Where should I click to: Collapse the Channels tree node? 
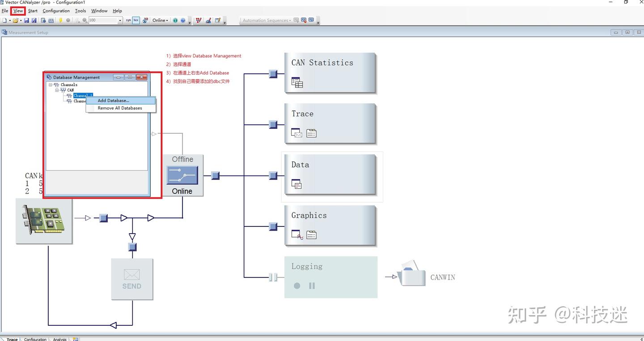point(51,85)
